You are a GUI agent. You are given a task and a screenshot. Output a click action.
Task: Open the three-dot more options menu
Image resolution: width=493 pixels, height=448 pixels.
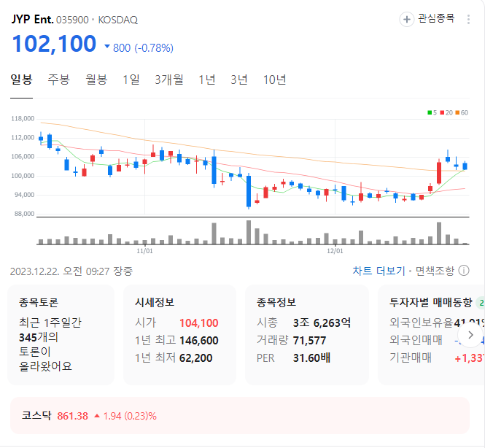point(468,20)
